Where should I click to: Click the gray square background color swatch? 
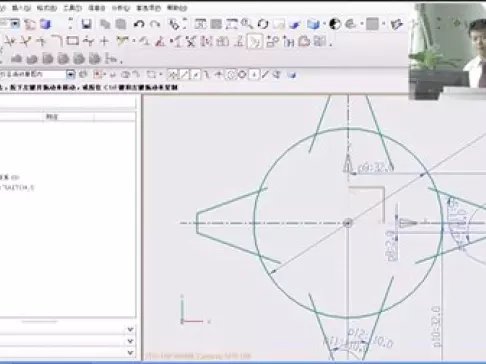[x=372, y=24]
